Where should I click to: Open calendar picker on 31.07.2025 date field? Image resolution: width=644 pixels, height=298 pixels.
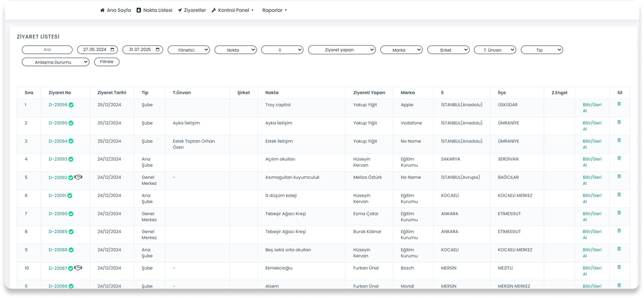[158, 50]
